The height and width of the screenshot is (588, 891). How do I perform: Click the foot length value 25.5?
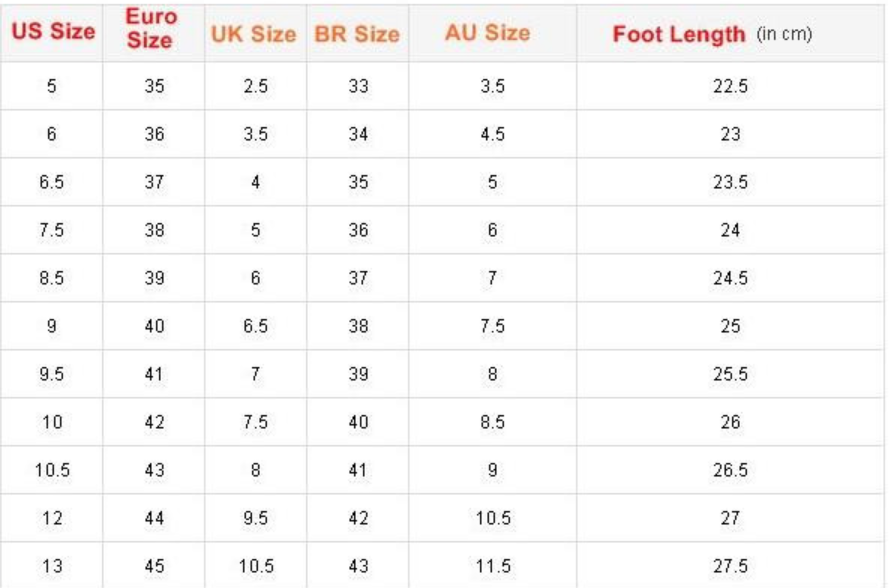[x=730, y=374]
